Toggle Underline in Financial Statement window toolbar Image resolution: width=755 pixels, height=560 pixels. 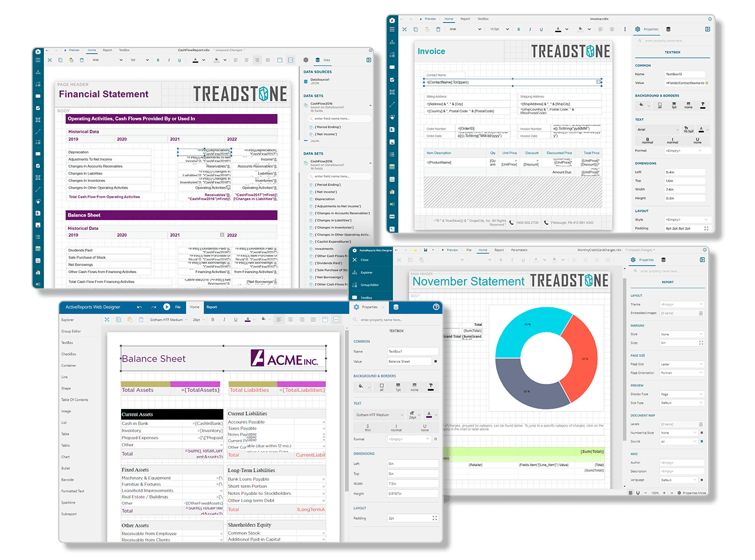pos(180,60)
